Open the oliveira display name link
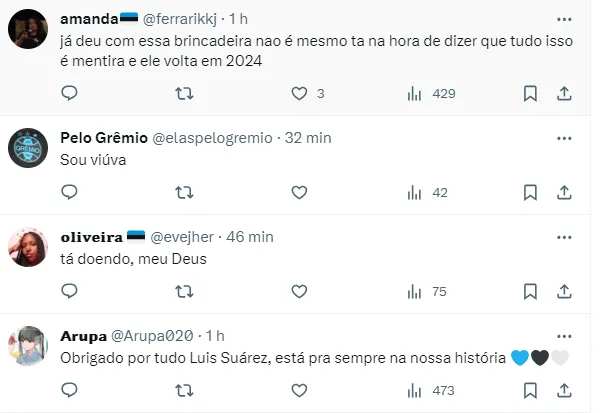 92,236
